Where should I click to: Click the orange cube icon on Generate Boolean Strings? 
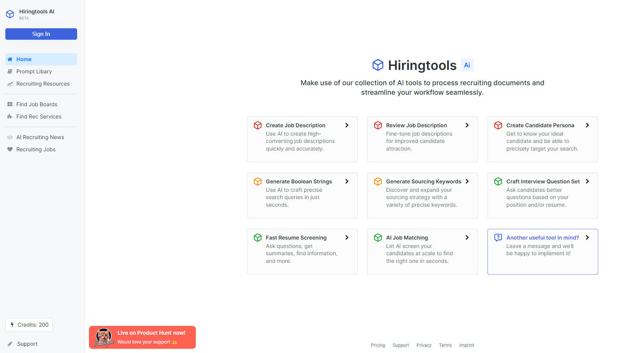258,181
